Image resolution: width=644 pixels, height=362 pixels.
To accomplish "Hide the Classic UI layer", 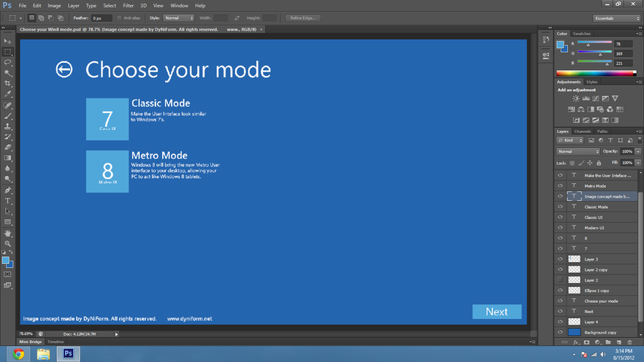I will pos(560,217).
